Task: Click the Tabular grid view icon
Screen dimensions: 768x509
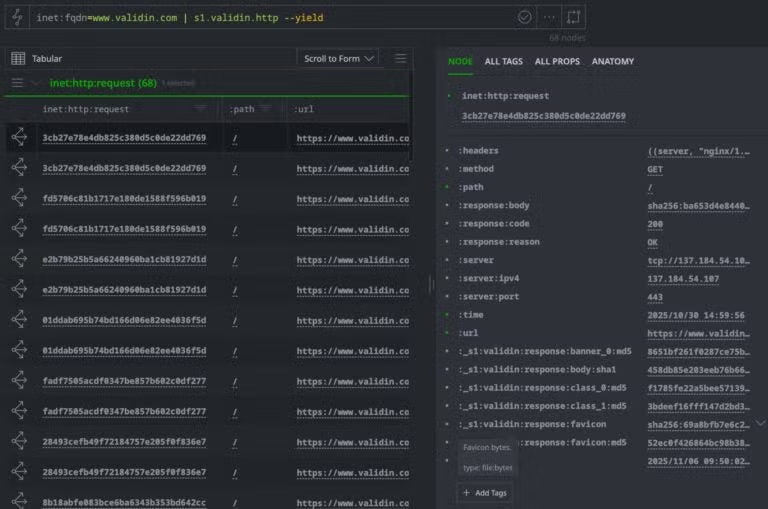Action: (18, 58)
